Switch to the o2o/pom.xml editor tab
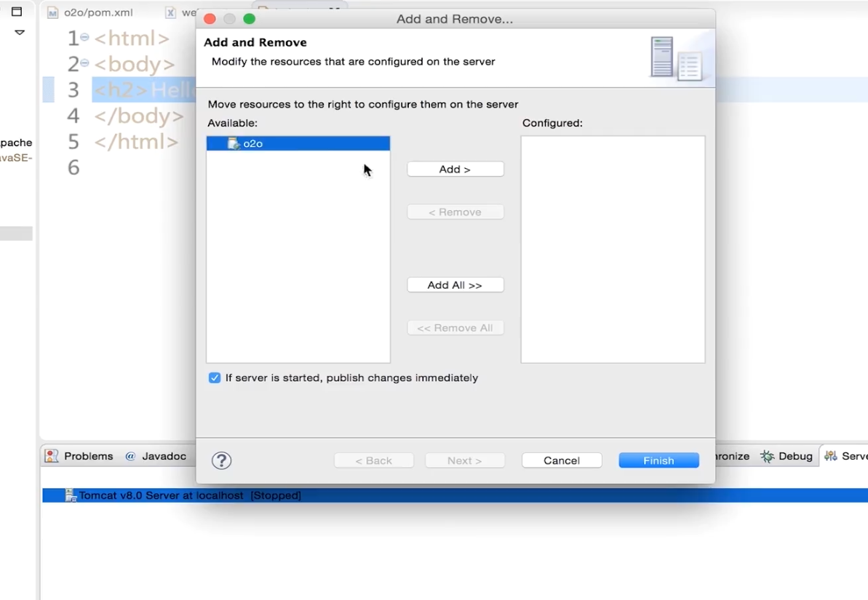 91,12
